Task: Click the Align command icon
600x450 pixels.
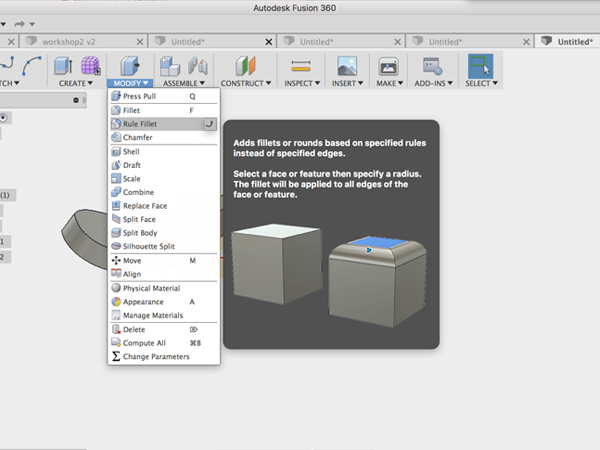Action: [x=116, y=274]
